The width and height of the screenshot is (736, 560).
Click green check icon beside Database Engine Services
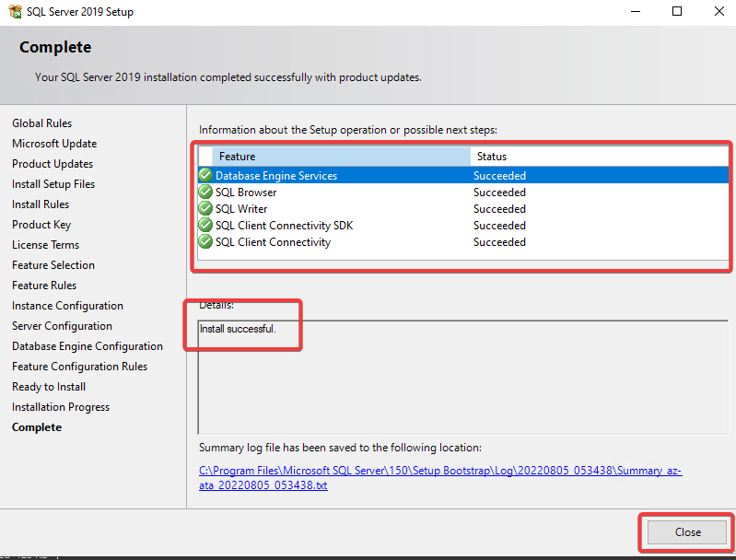click(x=205, y=175)
